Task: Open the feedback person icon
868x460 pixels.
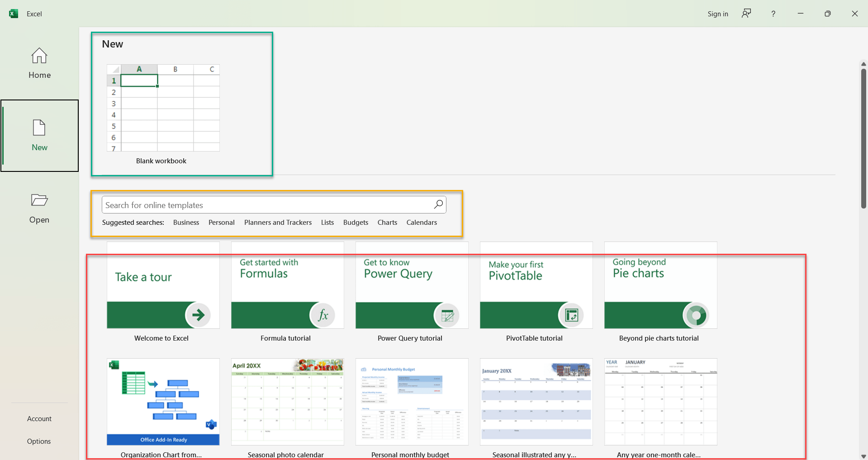Action: coord(746,14)
